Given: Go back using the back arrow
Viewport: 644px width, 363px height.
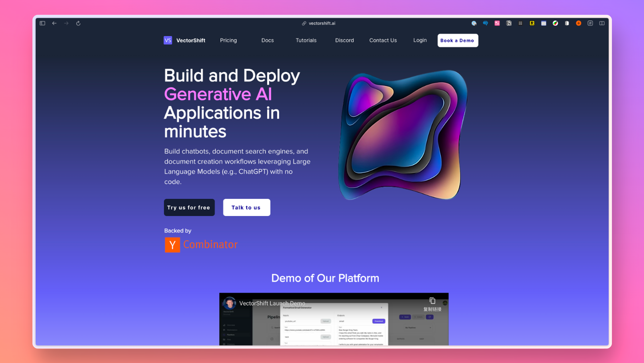Looking at the screenshot, I should pos(54,23).
